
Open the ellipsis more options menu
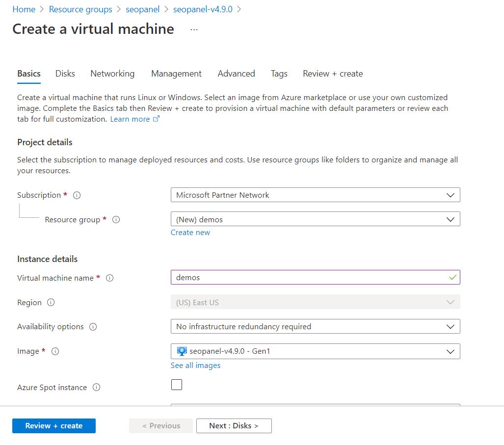(194, 29)
